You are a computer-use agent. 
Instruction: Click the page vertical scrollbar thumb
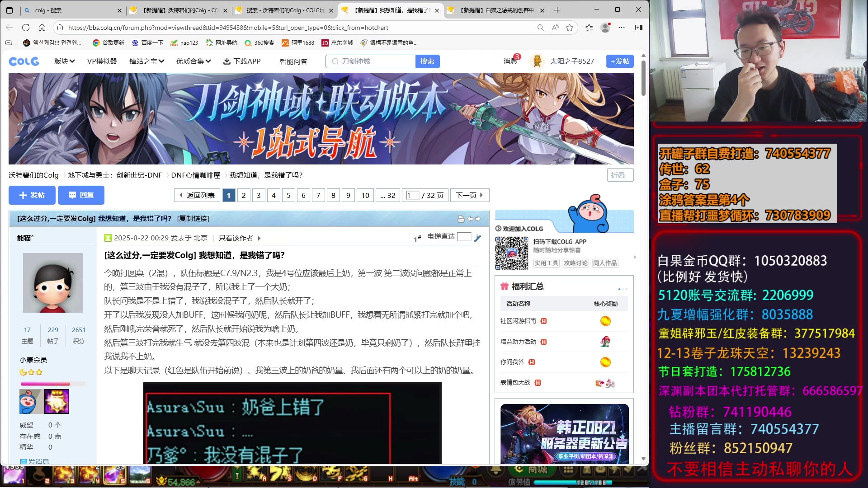tap(643, 78)
